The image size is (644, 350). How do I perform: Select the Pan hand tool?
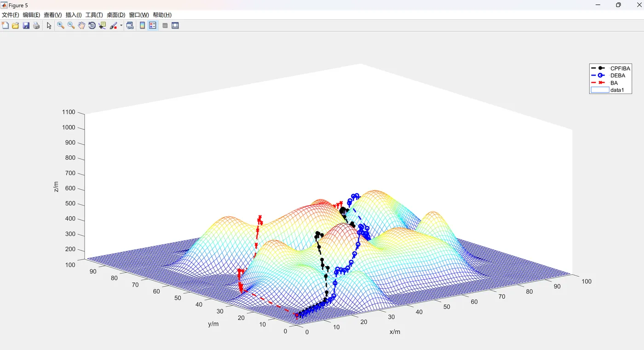81,26
